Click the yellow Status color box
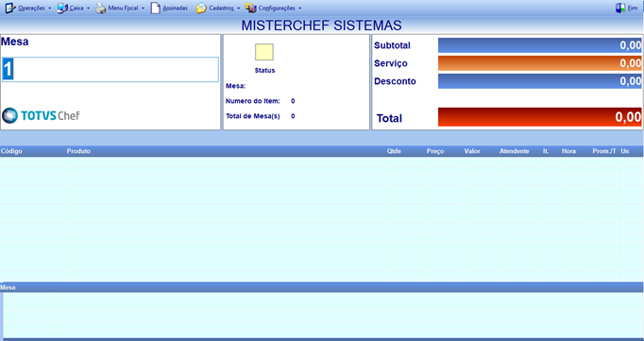 [264, 52]
